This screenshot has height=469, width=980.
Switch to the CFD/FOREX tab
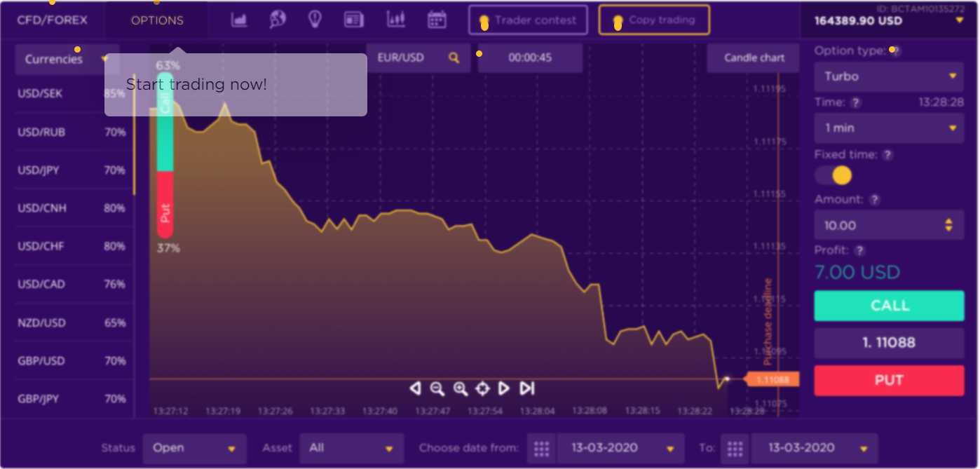52,20
